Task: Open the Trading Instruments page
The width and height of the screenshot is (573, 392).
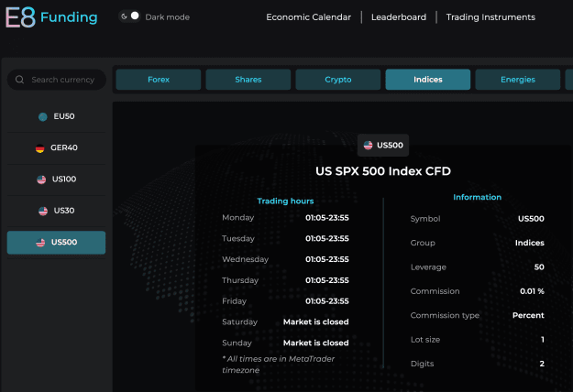Action: 490,17
